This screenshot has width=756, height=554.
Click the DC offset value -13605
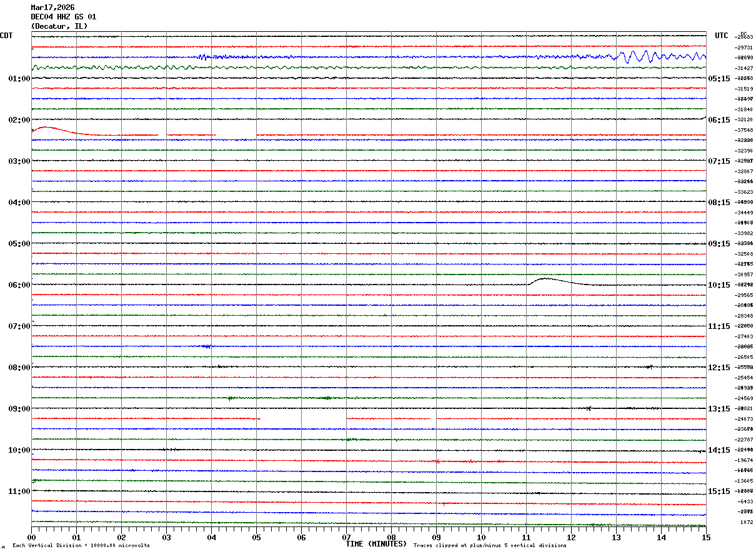744,481
